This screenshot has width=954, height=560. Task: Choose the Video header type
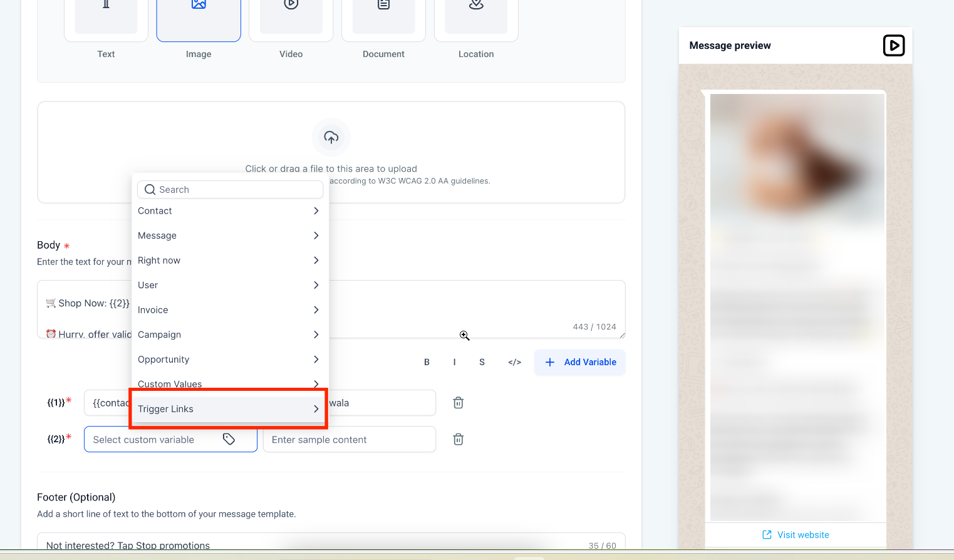291,19
